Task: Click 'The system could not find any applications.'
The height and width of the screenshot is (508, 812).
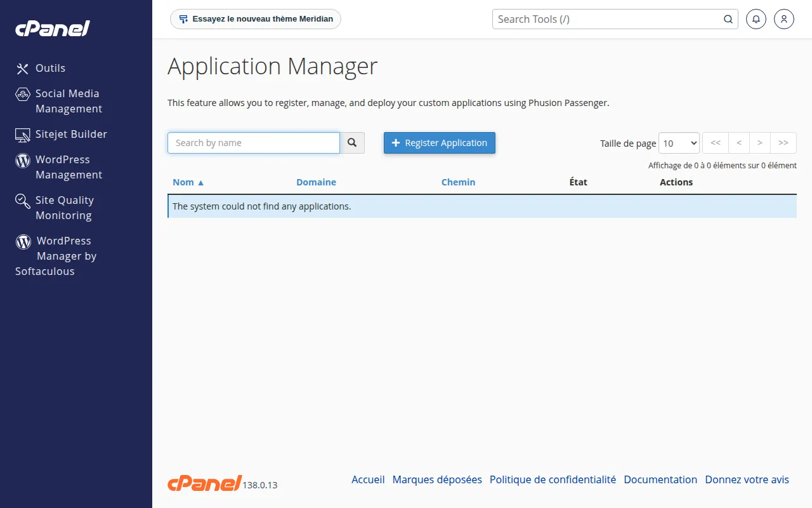Action: point(261,206)
